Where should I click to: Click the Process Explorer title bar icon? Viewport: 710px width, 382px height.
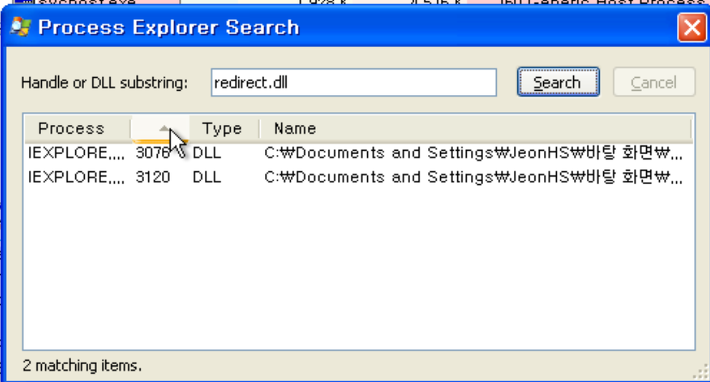click(x=20, y=27)
